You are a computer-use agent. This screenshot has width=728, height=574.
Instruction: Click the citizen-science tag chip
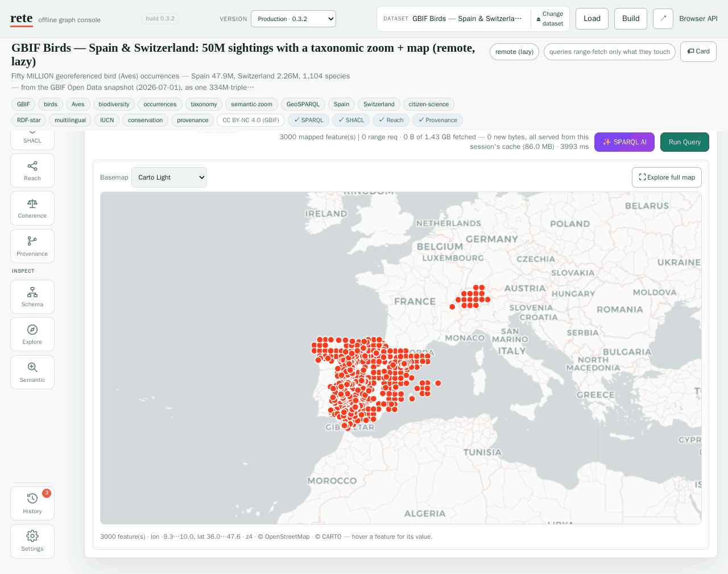coord(429,104)
